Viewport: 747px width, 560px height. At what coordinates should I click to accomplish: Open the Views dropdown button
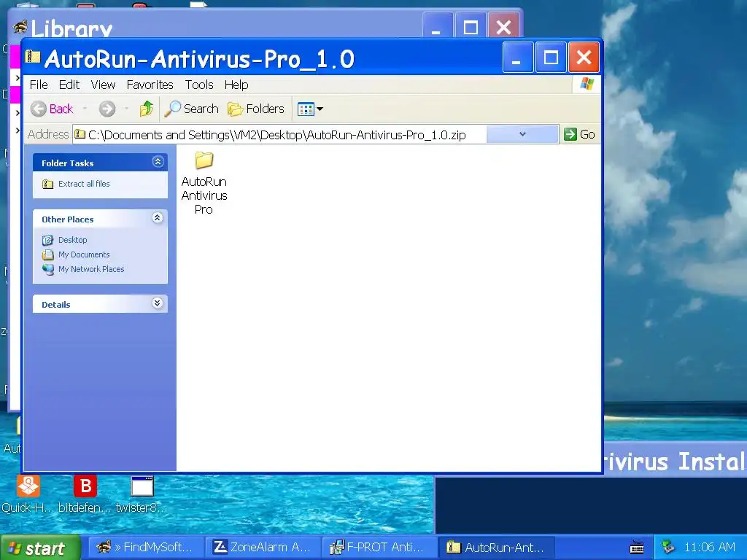[x=310, y=109]
